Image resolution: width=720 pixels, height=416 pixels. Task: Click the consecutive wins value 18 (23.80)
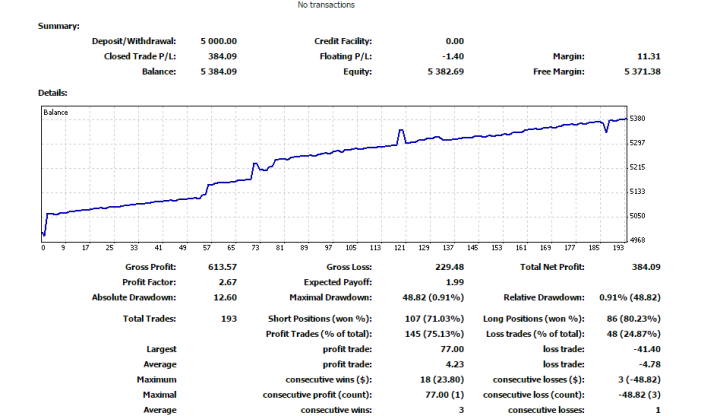(442, 380)
